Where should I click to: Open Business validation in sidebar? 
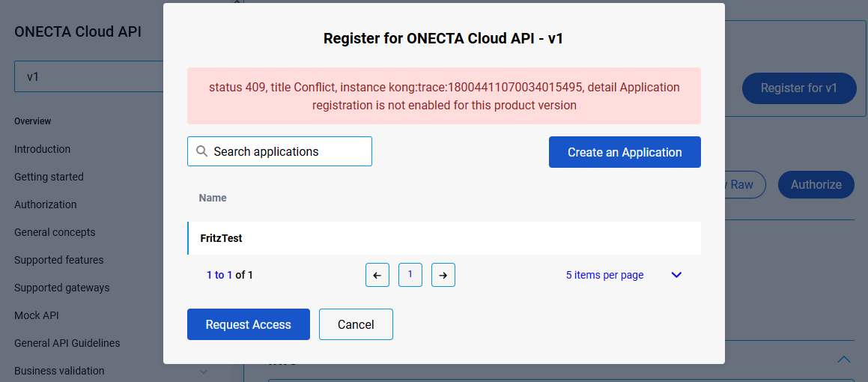[x=59, y=370]
